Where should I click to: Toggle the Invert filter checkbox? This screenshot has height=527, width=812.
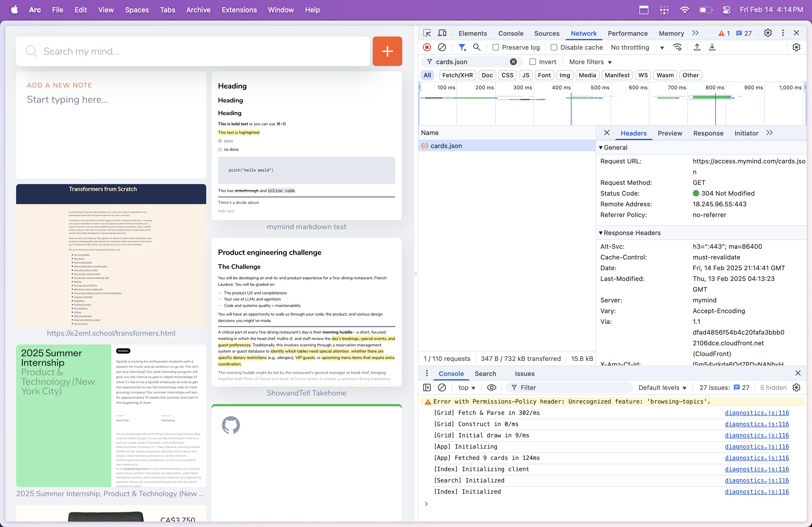(x=532, y=62)
